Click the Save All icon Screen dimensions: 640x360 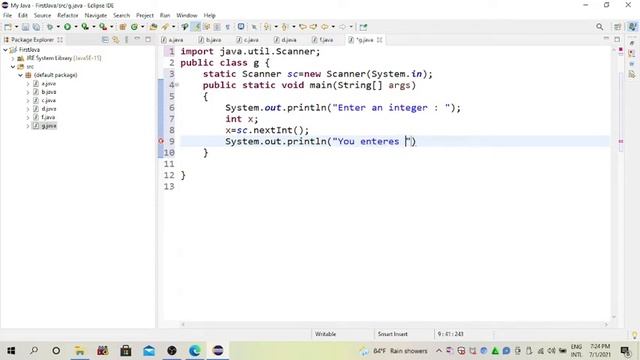36,27
